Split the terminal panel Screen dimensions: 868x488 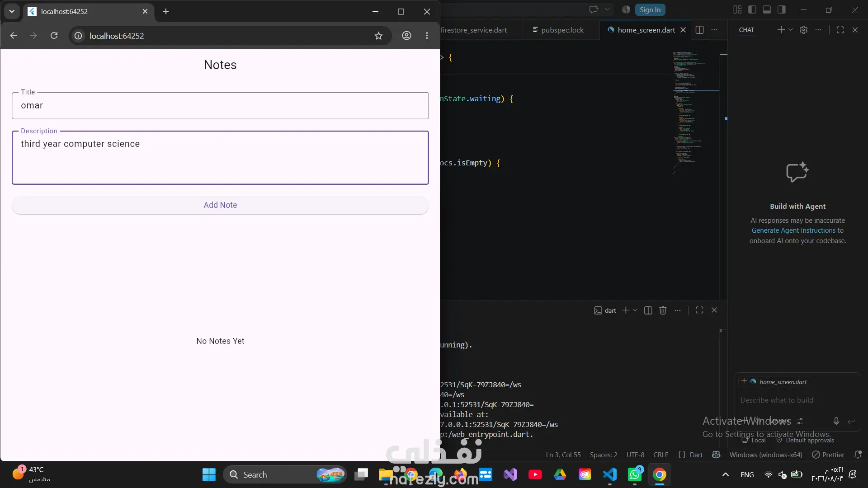click(x=648, y=310)
